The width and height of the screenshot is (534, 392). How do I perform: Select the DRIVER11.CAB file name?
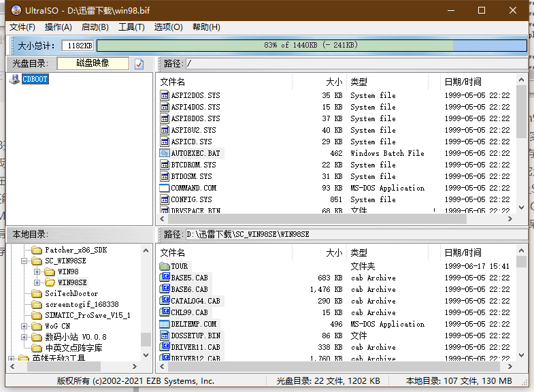pos(195,347)
